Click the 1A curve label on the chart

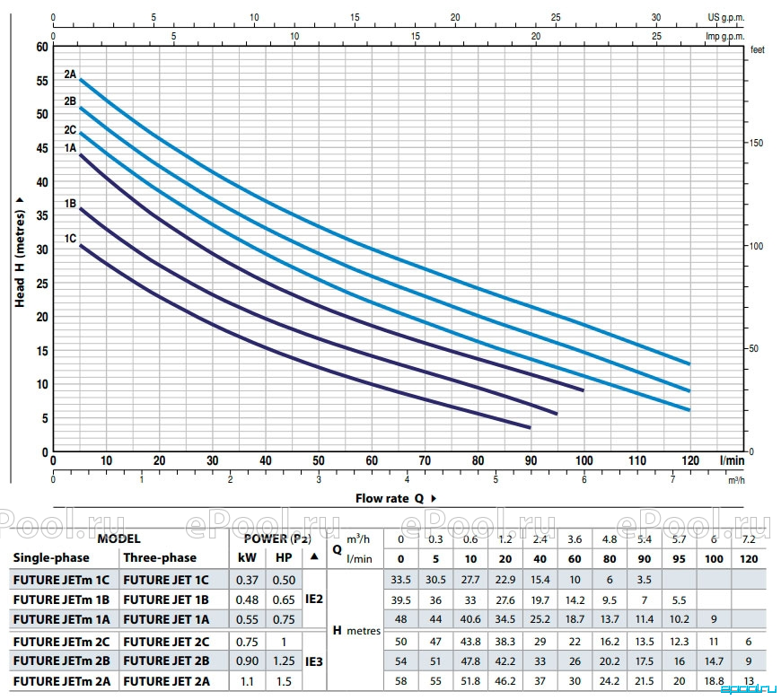[x=70, y=148]
